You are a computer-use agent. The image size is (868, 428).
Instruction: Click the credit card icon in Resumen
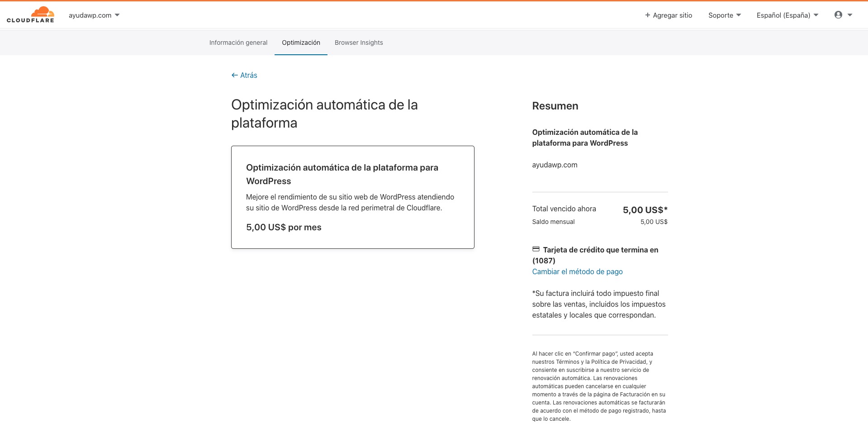(x=536, y=249)
